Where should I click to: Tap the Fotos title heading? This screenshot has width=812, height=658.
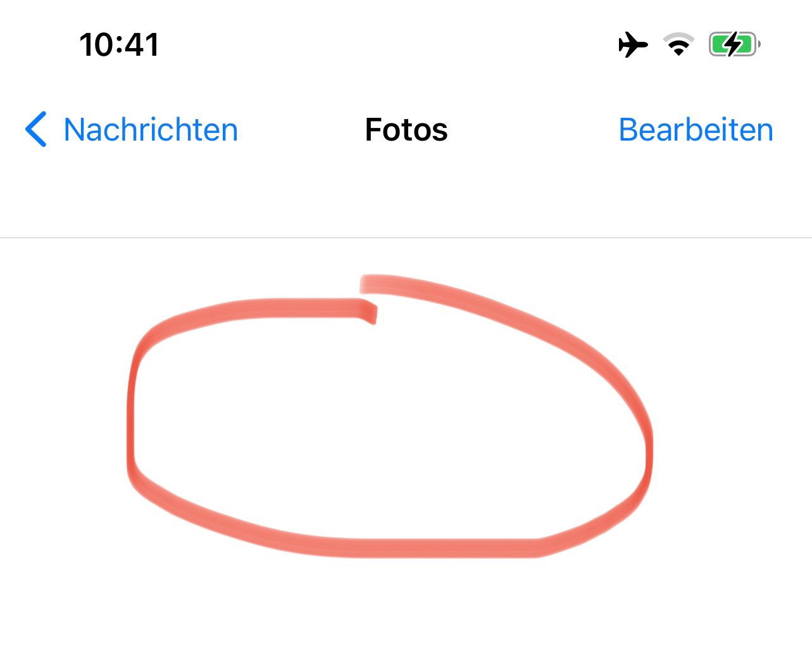tap(406, 130)
